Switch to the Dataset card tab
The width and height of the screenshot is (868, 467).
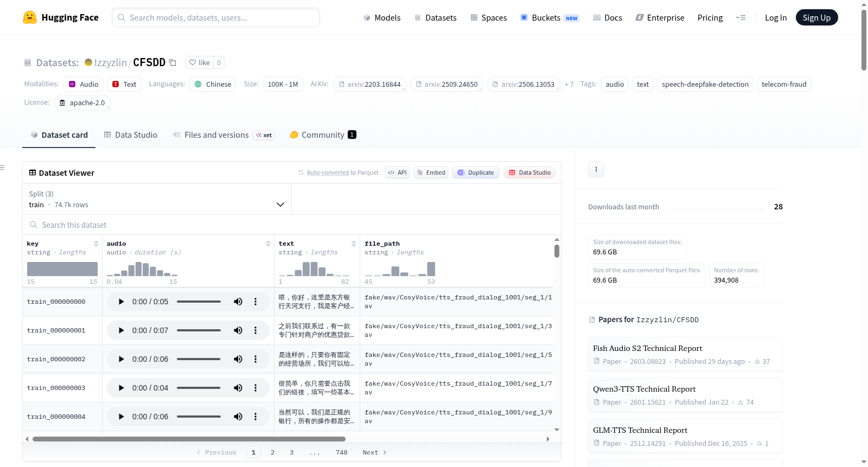(x=59, y=135)
